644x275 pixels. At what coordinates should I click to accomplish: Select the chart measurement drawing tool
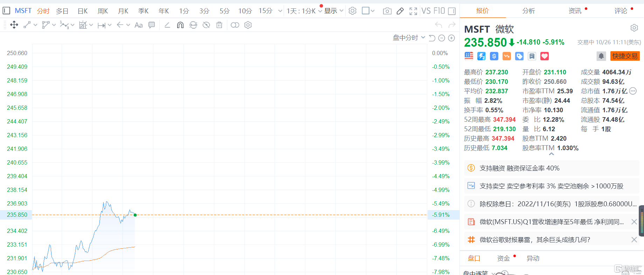coord(83,25)
